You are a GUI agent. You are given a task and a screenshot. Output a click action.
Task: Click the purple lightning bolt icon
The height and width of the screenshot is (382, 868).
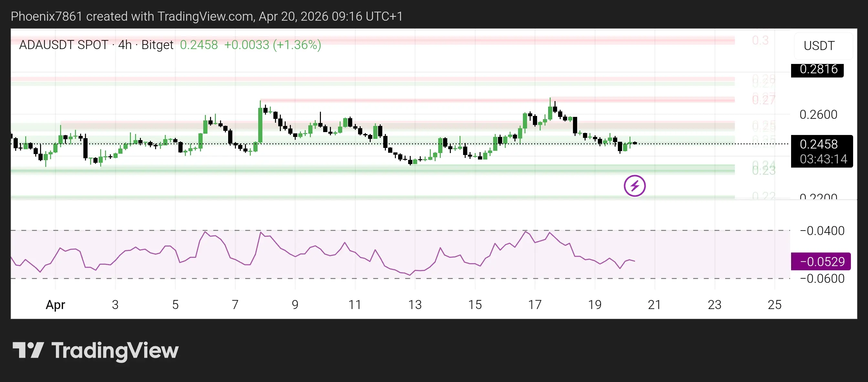634,186
